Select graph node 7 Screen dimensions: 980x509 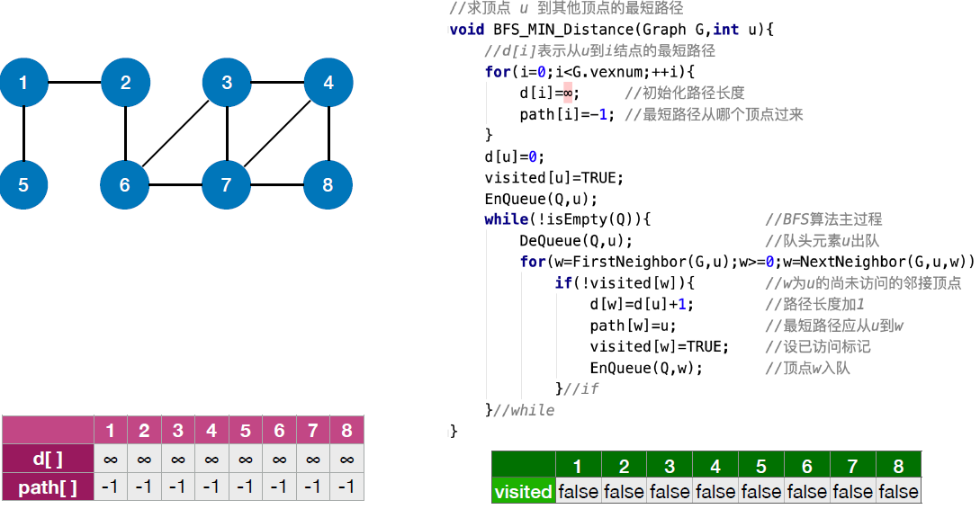pyautogui.click(x=226, y=185)
